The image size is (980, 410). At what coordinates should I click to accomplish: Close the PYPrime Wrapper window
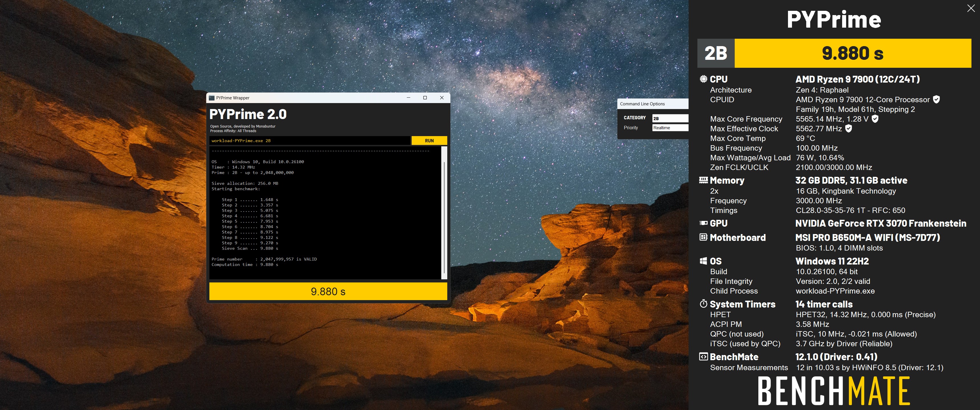[442, 98]
